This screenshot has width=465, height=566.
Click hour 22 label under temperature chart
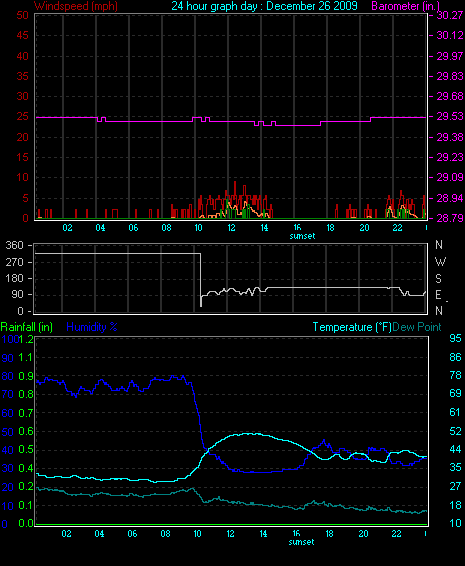[x=396, y=534]
